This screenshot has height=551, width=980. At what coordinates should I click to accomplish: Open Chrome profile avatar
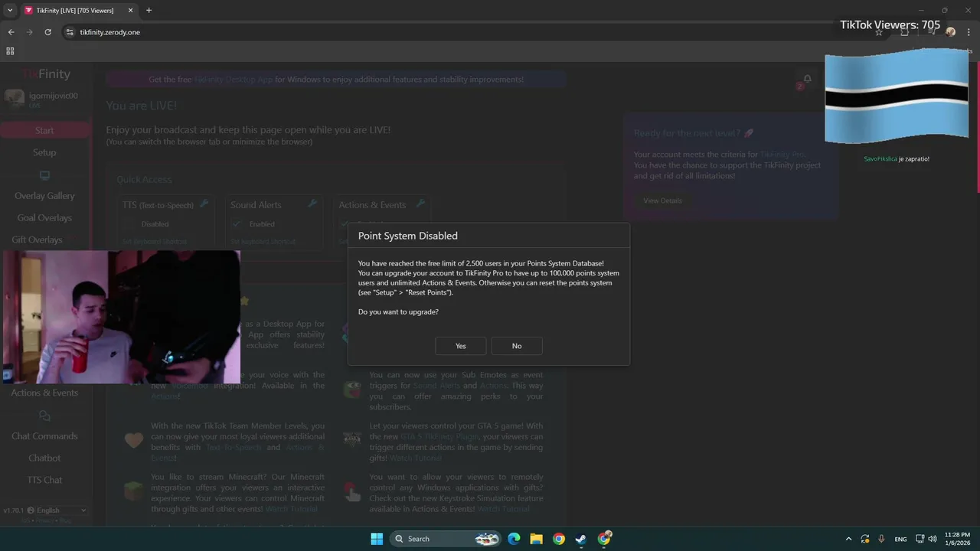[x=950, y=32]
